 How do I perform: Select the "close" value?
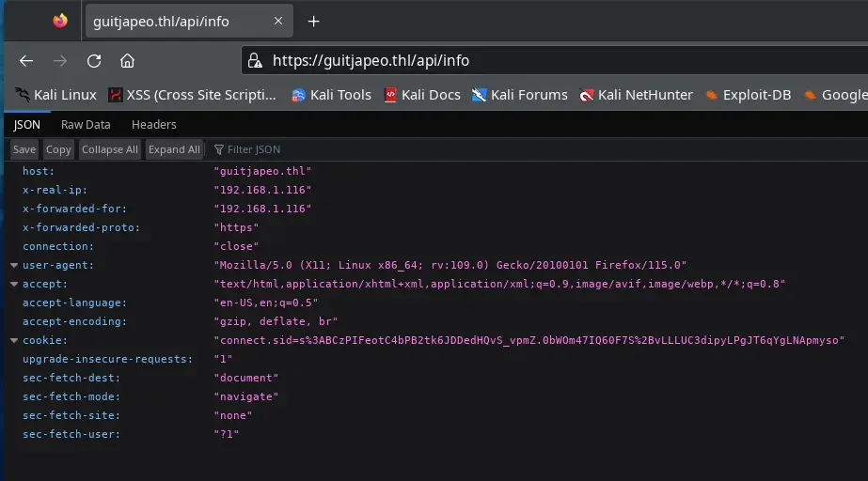(x=236, y=246)
